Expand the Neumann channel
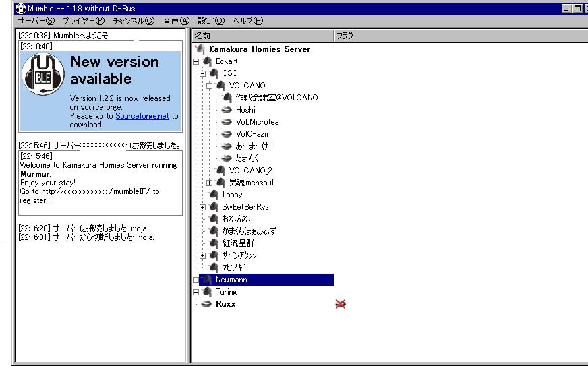This screenshot has height=366, width=588. click(x=196, y=280)
